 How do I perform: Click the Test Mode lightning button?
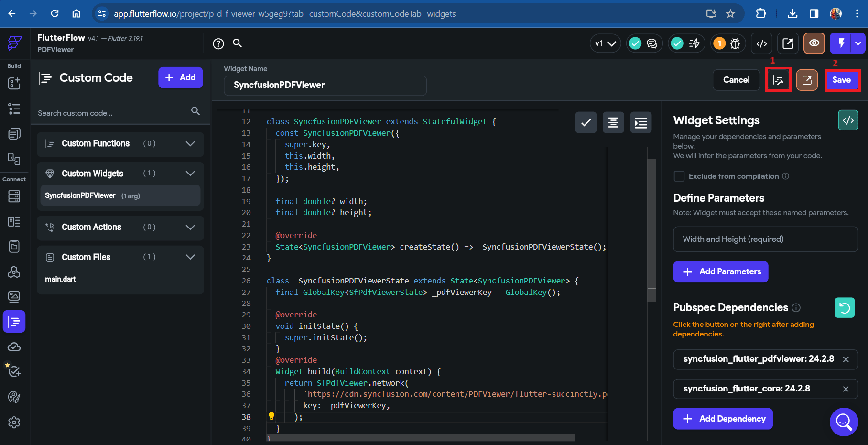click(x=841, y=43)
